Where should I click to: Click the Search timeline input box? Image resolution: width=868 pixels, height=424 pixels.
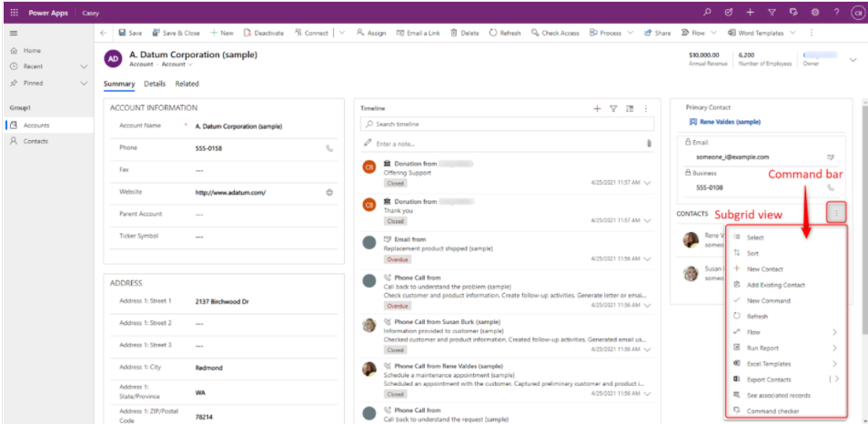pos(508,124)
